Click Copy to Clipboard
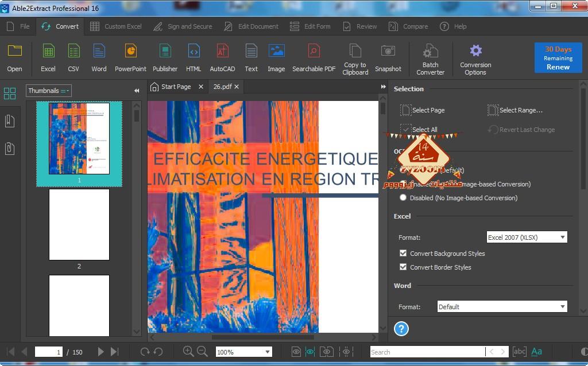The height and width of the screenshot is (366, 588). 355,59
